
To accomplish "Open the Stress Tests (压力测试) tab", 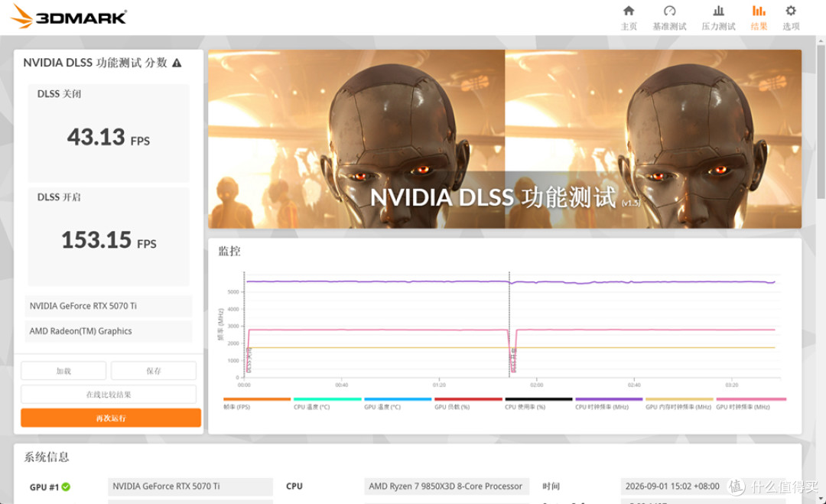I will (718, 18).
